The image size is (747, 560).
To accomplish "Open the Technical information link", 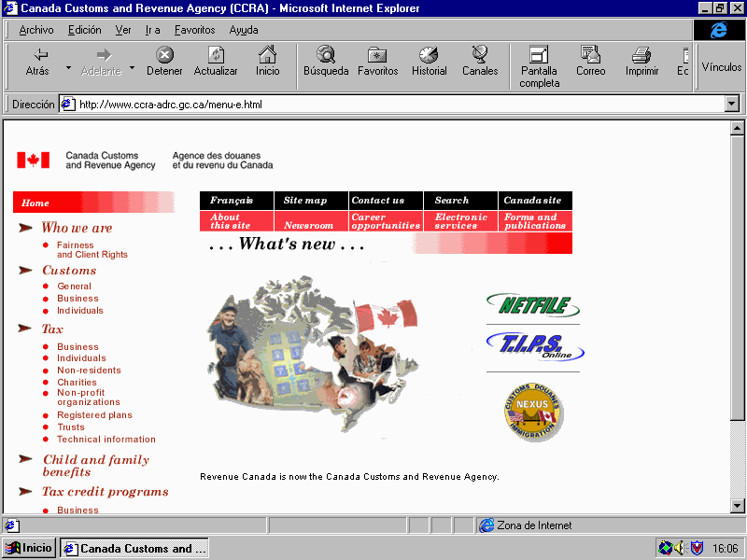I will click(106, 439).
